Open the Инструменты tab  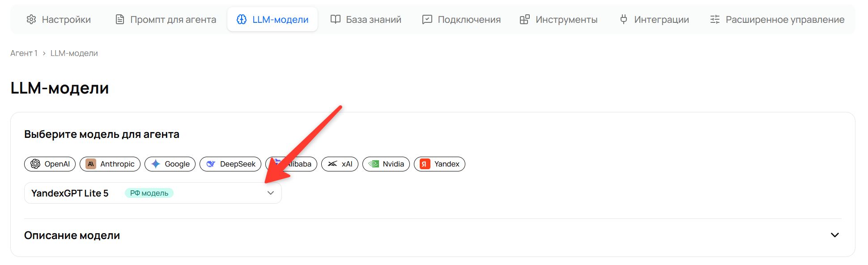coord(558,19)
